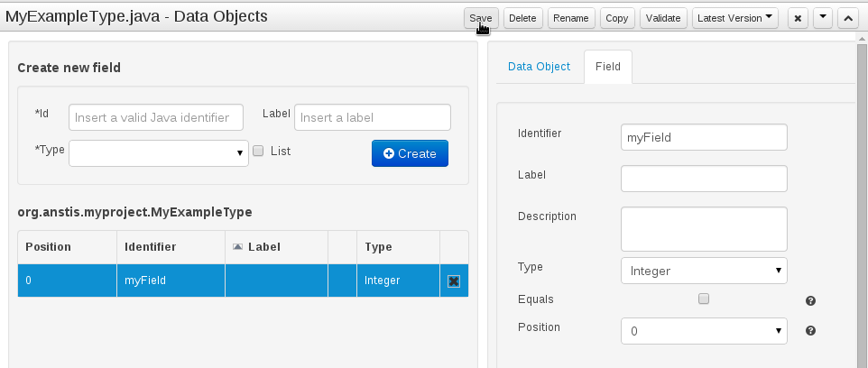
Task: Click the delete icon in myField row
Action: click(454, 281)
